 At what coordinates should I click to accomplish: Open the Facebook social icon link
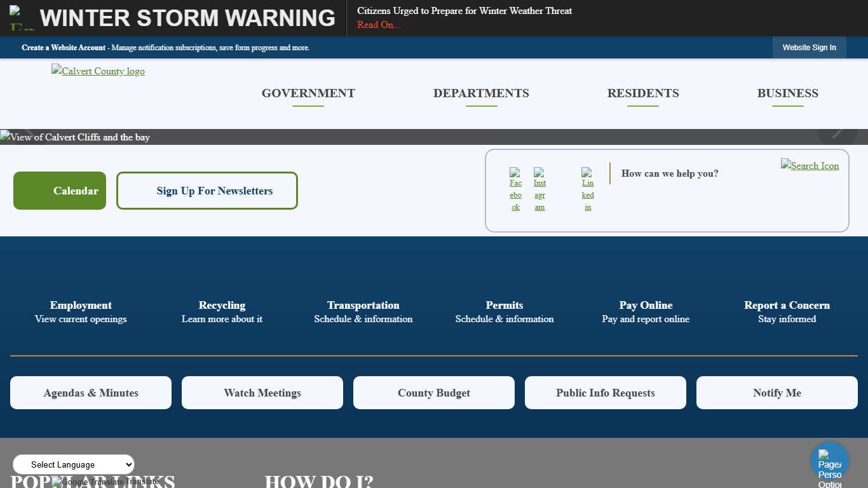(x=515, y=189)
